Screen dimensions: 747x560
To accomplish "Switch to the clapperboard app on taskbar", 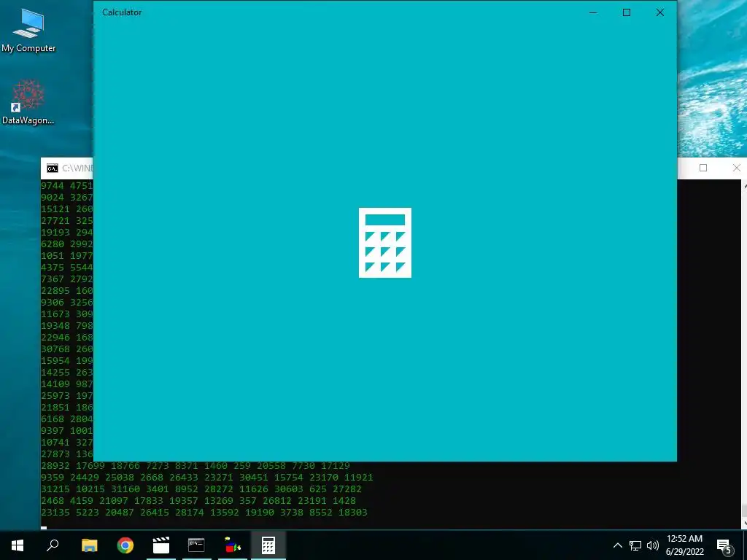I will [x=161, y=545].
